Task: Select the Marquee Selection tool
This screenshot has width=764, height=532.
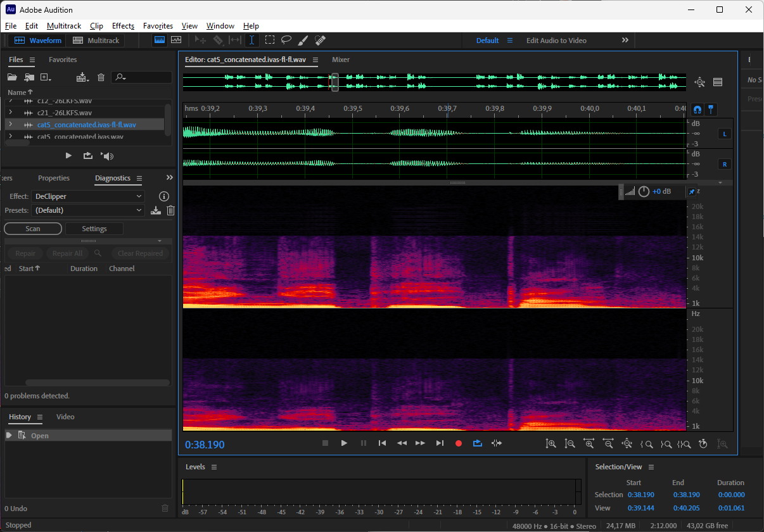Action: pos(269,40)
